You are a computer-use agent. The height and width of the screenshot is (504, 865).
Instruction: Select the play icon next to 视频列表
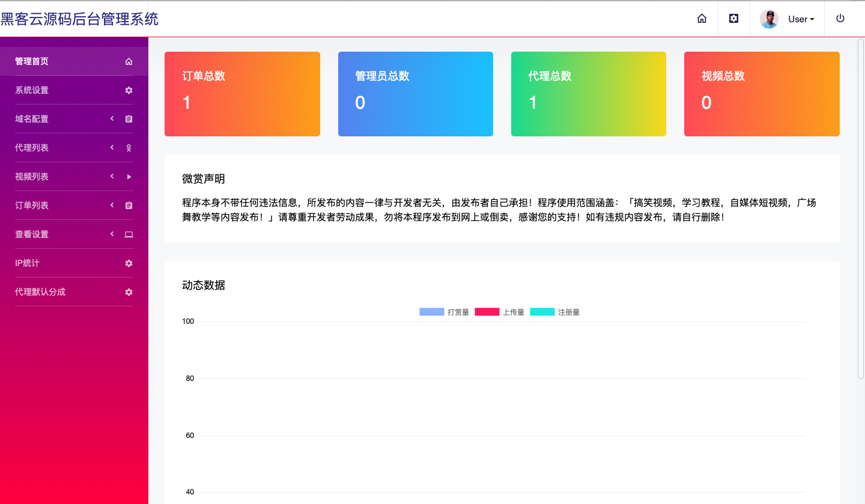pos(129,176)
